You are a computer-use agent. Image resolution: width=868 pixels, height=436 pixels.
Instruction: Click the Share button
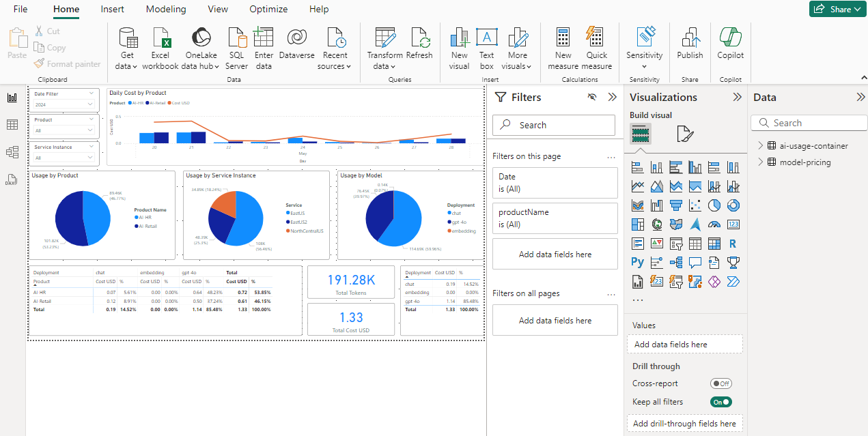pos(837,9)
